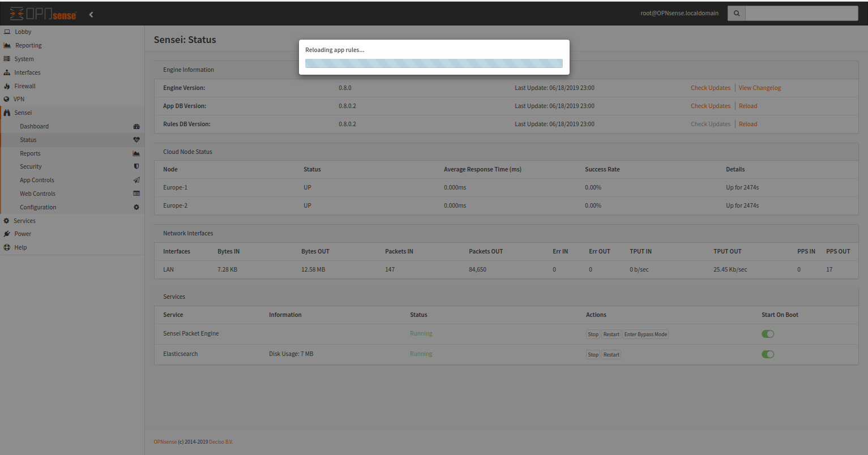Image resolution: width=868 pixels, height=455 pixels.
Task: Switch to the Web Controls page
Action: [37, 194]
